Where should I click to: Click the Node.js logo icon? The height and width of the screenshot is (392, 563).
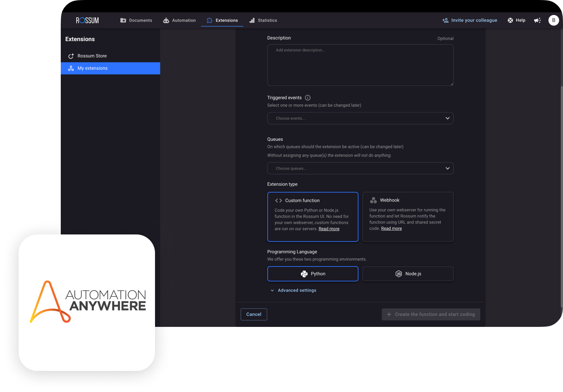pyautogui.click(x=399, y=274)
